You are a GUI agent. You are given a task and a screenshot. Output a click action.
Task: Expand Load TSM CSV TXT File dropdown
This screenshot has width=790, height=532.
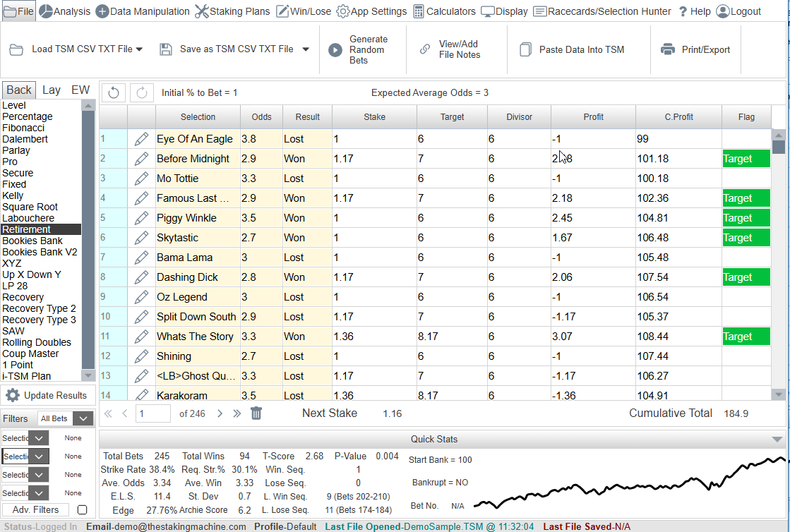[x=139, y=49]
